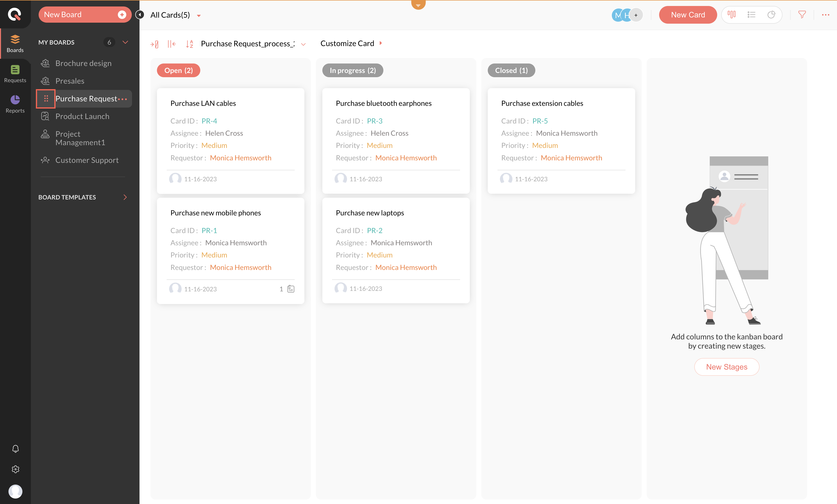Open settings gear in sidebar
This screenshot has width=837, height=504.
point(15,469)
